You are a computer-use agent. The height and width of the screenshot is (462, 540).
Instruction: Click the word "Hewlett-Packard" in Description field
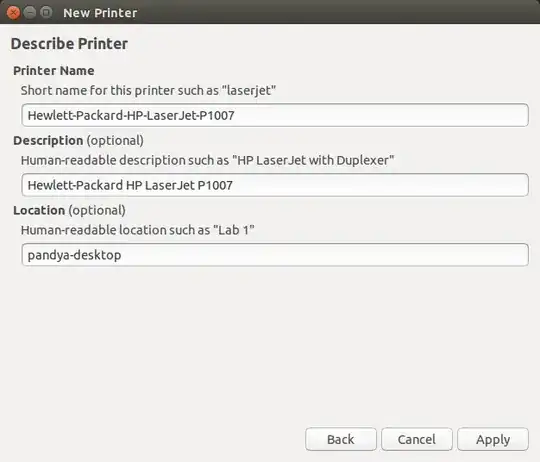point(75,185)
